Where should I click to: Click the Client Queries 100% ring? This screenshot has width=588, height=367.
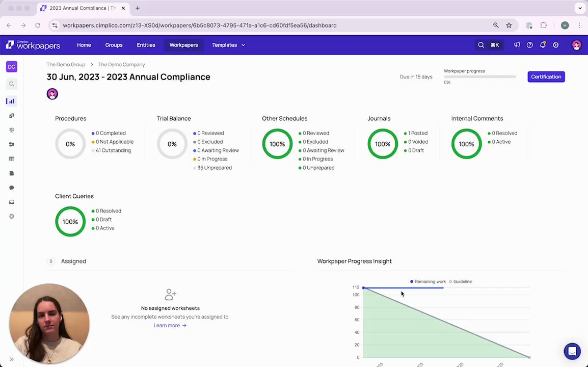(70, 221)
